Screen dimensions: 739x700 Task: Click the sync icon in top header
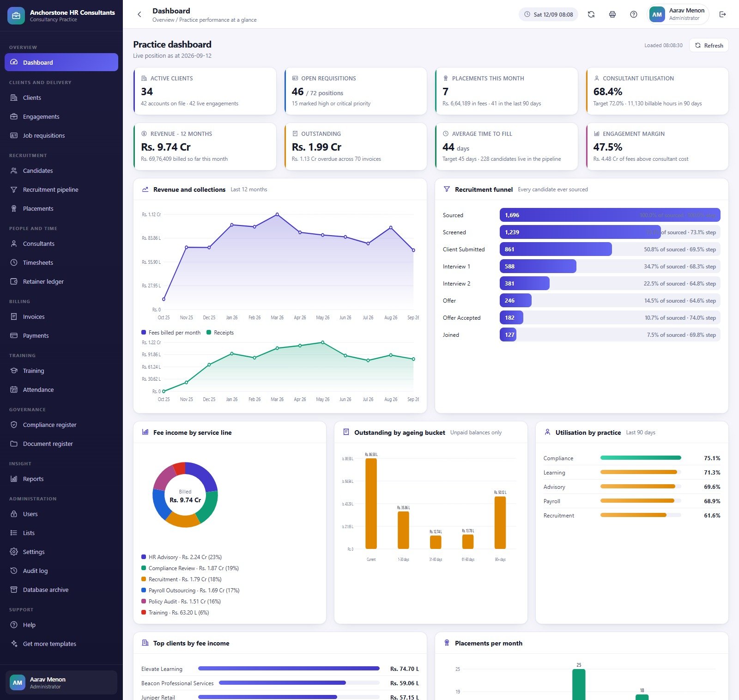click(591, 14)
